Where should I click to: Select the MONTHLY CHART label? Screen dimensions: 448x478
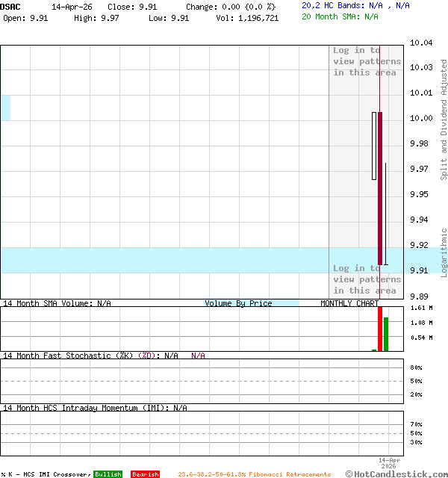coord(349,303)
